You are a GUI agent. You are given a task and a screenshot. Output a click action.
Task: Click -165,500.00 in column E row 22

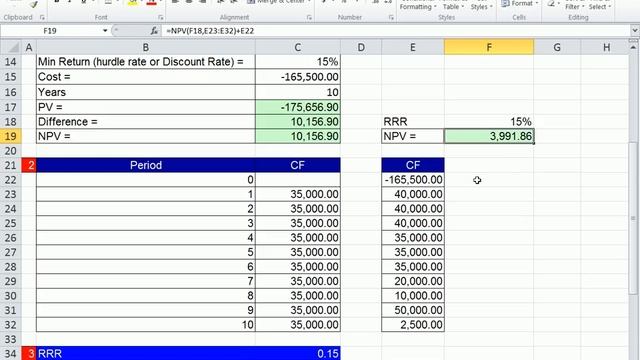tap(413, 180)
